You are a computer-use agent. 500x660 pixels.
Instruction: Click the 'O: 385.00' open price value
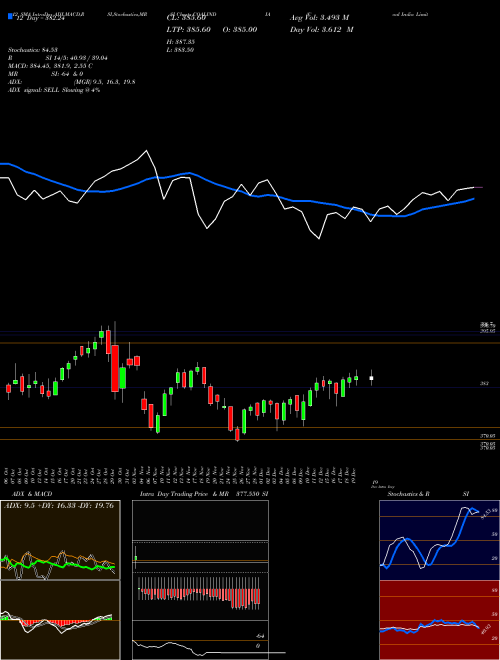pyautogui.click(x=241, y=30)
